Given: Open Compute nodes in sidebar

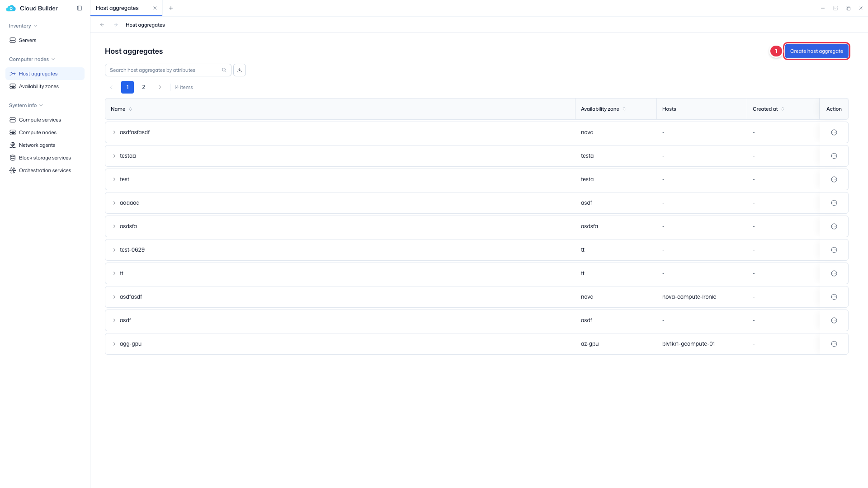Looking at the screenshot, I should click(x=45, y=132).
